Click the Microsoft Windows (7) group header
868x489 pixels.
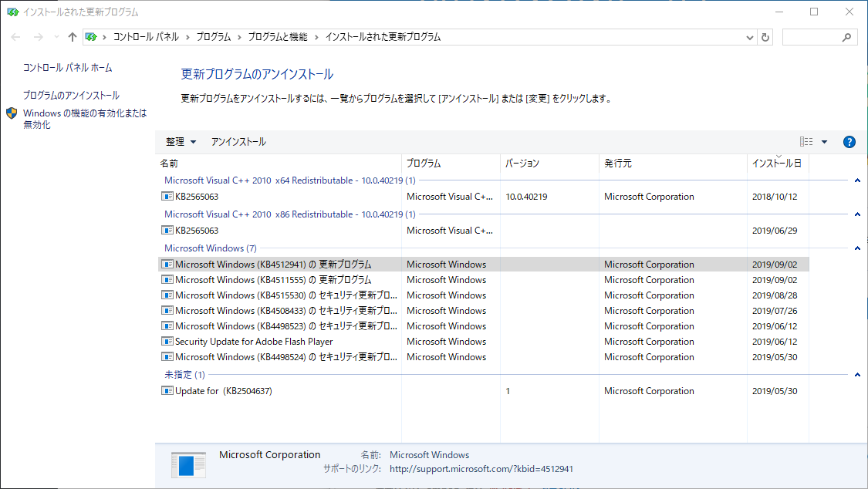tap(211, 248)
